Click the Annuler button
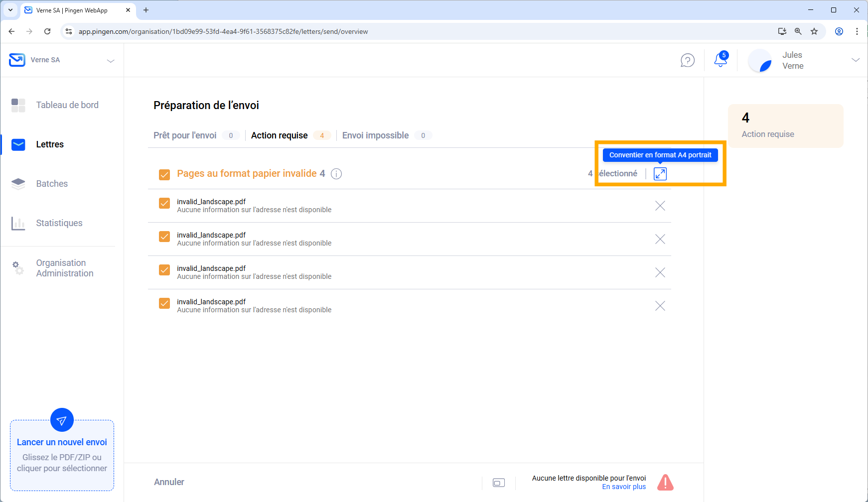 click(169, 482)
